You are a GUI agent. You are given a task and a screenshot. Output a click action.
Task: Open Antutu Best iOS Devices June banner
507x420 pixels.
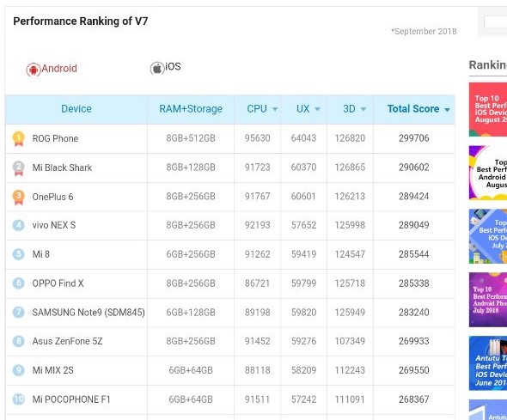(488, 363)
